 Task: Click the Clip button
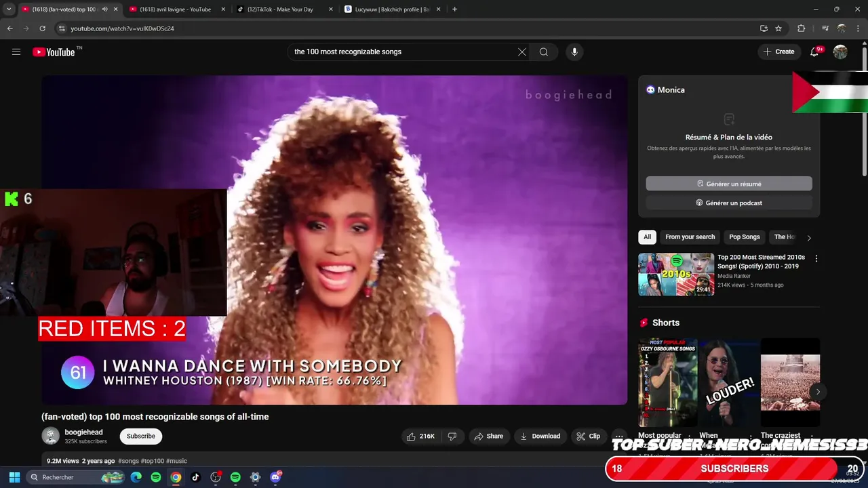(588, 436)
